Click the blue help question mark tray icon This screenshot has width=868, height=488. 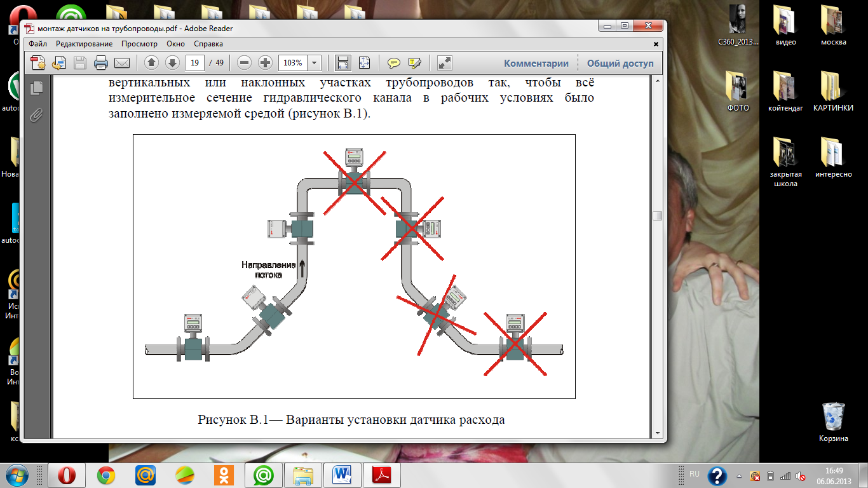tap(717, 475)
